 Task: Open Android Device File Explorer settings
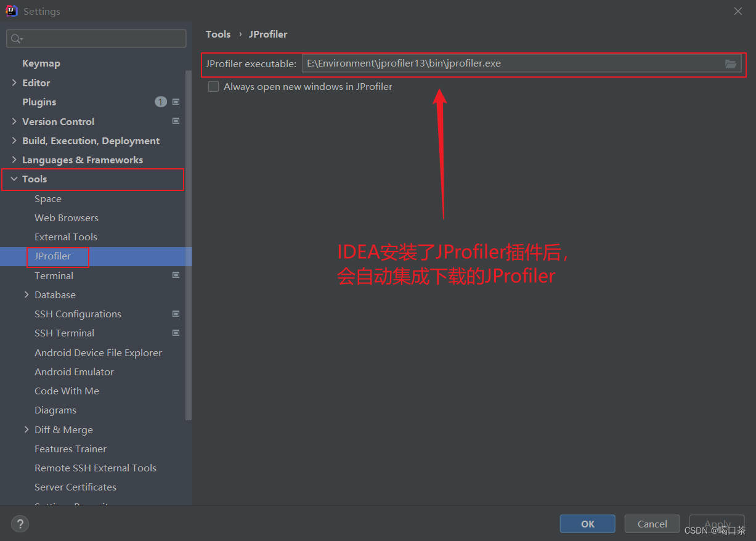coord(98,352)
